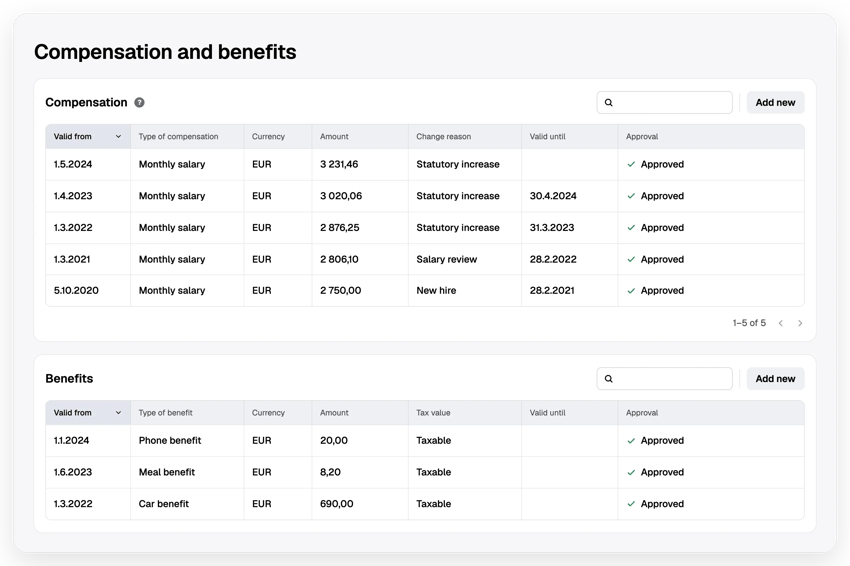
Task: Select the Salary review change reason
Action: pos(447,259)
